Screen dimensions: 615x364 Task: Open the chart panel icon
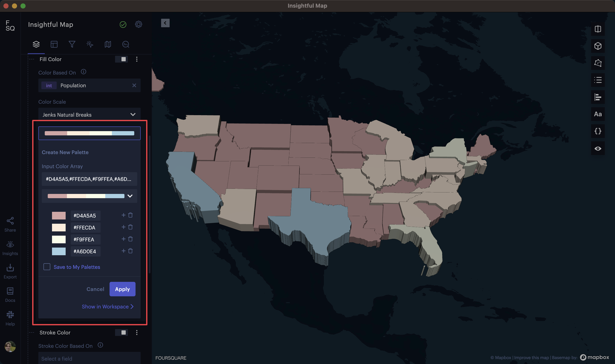coord(598,97)
